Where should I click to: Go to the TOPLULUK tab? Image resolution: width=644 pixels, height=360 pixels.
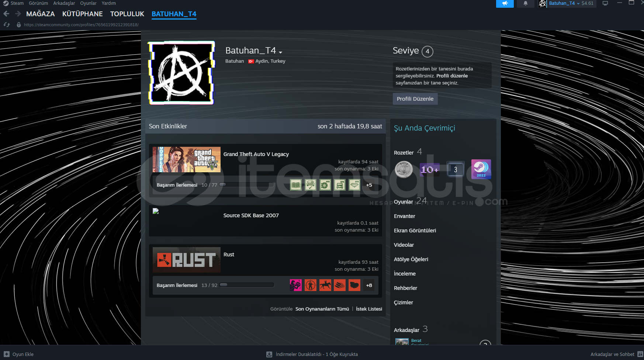point(127,14)
